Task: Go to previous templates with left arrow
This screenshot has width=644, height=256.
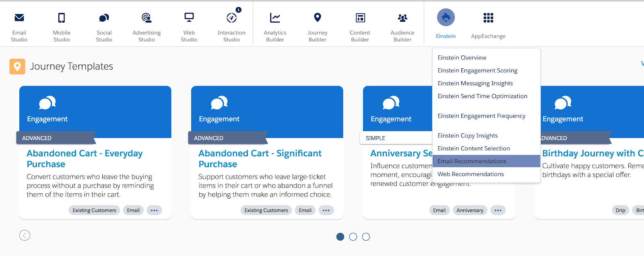Action: (x=25, y=235)
